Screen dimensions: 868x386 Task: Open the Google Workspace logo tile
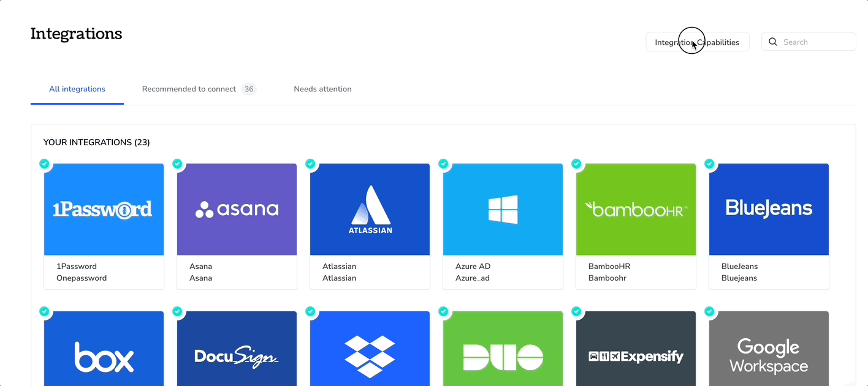(x=769, y=349)
